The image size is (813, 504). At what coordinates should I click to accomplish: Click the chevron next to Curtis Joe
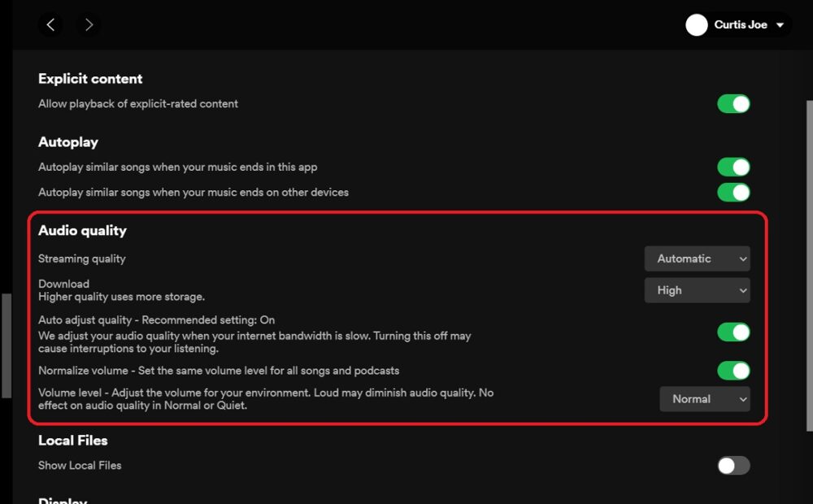click(781, 25)
